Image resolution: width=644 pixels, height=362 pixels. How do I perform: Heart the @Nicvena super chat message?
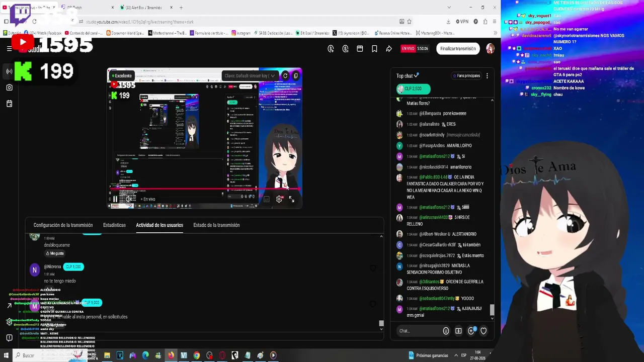(x=373, y=268)
